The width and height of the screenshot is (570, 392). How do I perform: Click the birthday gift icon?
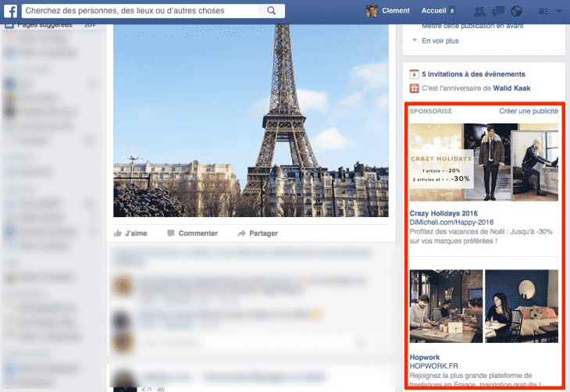[x=414, y=88]
